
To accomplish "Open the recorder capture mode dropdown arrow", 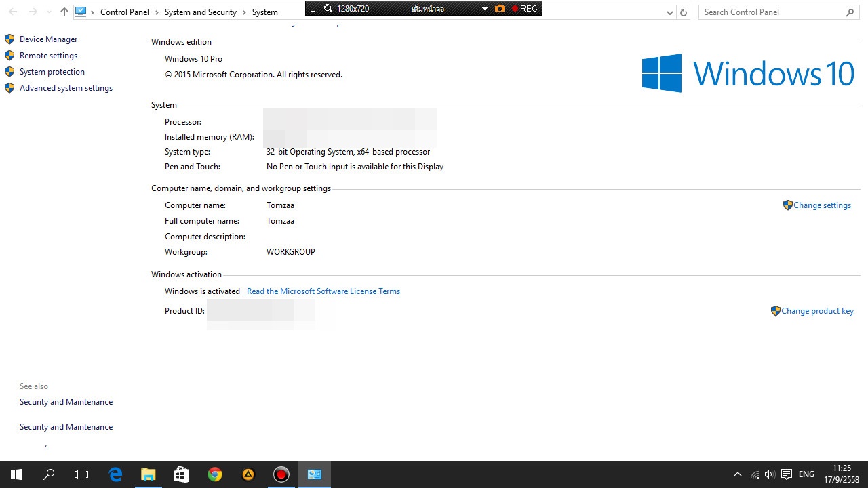I will [485, 9].
